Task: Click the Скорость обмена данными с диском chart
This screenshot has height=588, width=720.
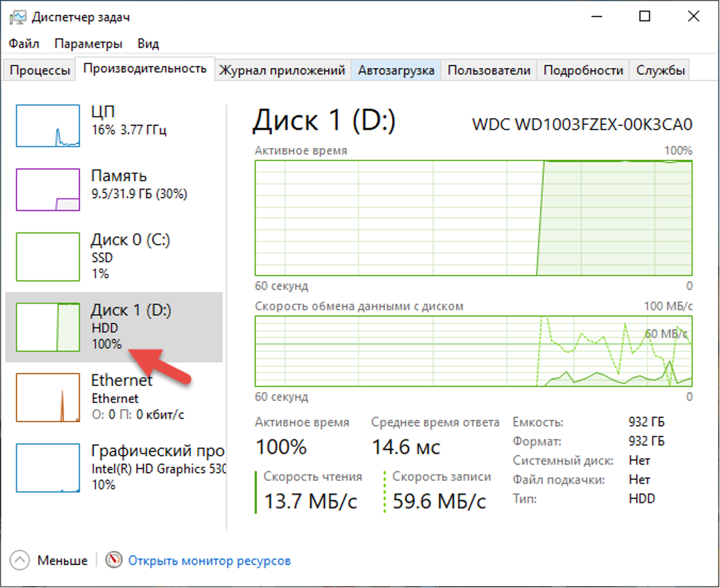Action: pyautogui.click(x=472, y=350)
